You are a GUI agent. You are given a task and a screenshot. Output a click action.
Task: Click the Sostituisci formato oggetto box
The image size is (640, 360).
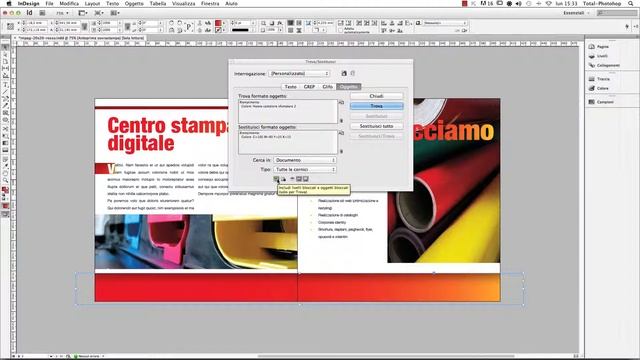[288, 142]
